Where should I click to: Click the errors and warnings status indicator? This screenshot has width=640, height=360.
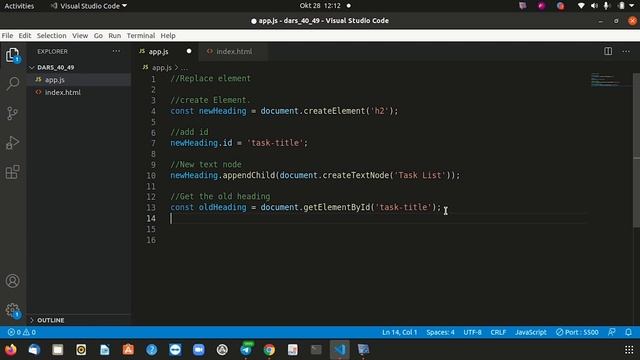pyautogui.click(x=22, y=332)
